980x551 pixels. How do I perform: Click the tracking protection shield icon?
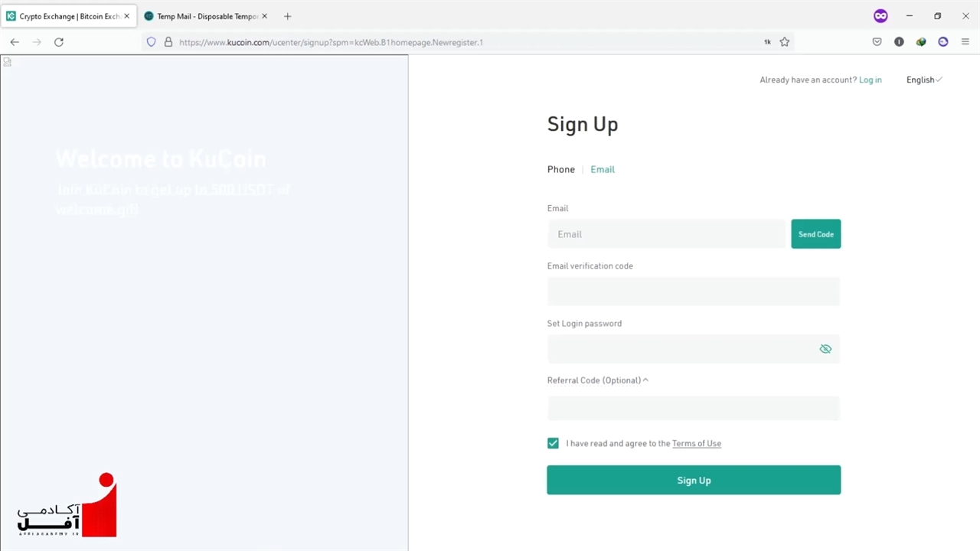pyautogui.click(x=151, y=42)
